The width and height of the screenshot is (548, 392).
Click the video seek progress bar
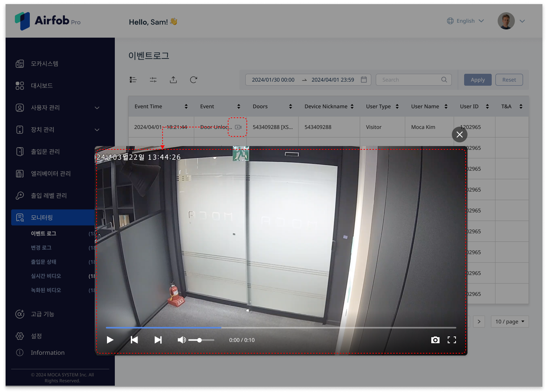click(281, 328)
